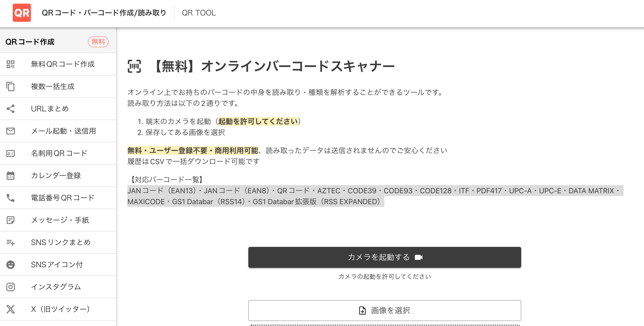
Task: Click the smiley icon beside SNSアイコン付
Action: [11, 264]
